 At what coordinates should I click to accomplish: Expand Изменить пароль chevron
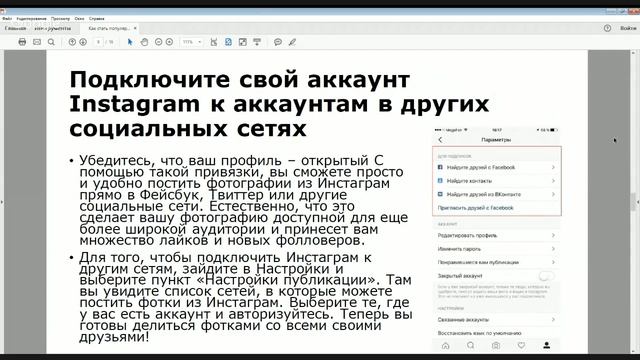[x=553, y=249]
